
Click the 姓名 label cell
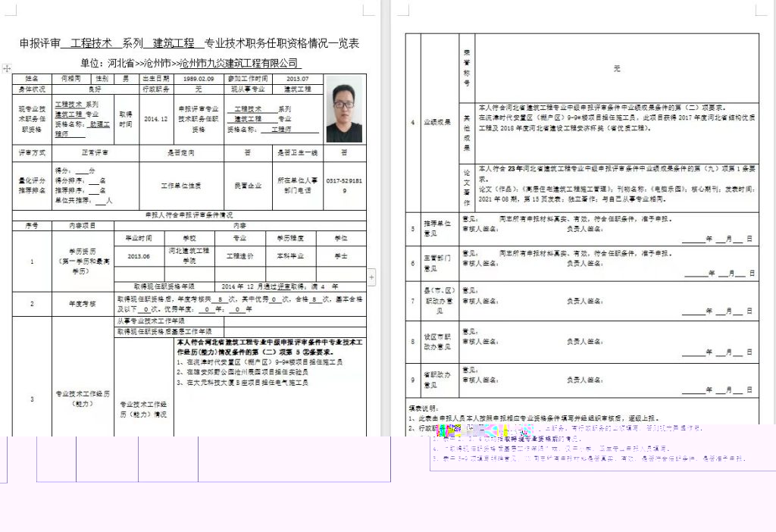[x=32, y=79]
